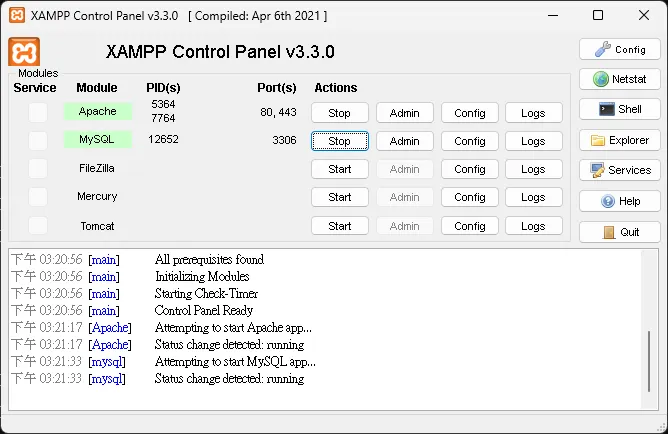The image size is (668, 434).
Task: Minimize the XAMPP Control Panel window
Action: (553, 15)
